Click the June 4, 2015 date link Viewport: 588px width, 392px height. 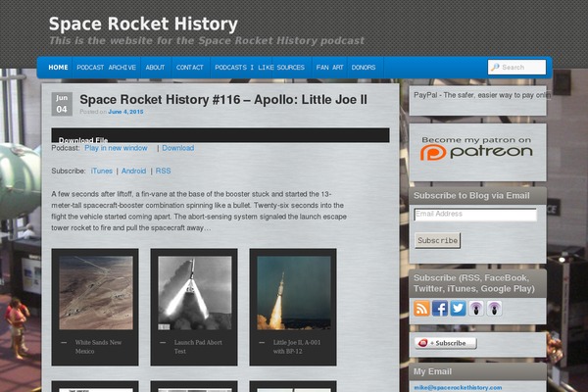pos(125,112)
